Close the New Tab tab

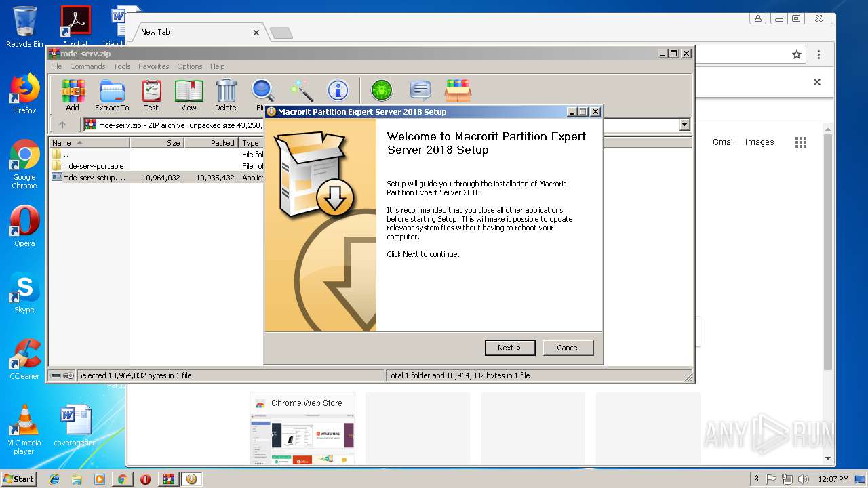coord(256,33)
